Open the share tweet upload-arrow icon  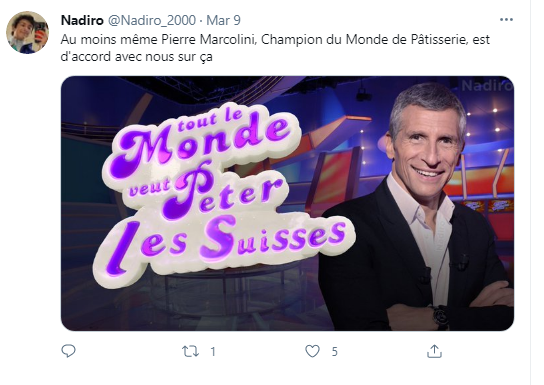pyautogui.click(x=434, y=351)
